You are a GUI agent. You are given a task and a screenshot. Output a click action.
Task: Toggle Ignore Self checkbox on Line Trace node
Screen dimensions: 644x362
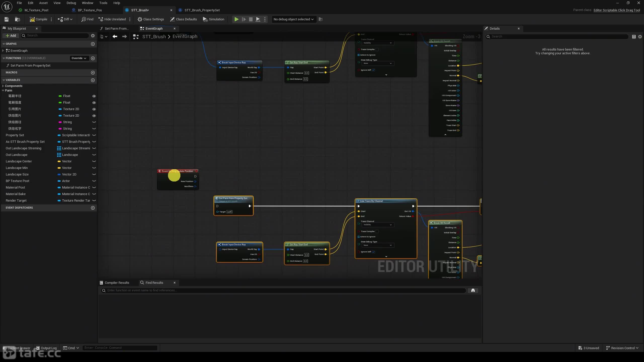pos(374,252)
